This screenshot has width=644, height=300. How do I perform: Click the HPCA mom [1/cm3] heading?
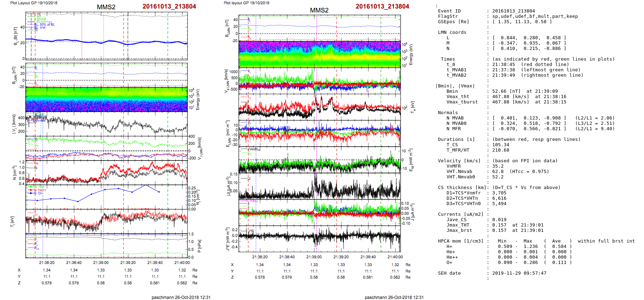[461, 241]
